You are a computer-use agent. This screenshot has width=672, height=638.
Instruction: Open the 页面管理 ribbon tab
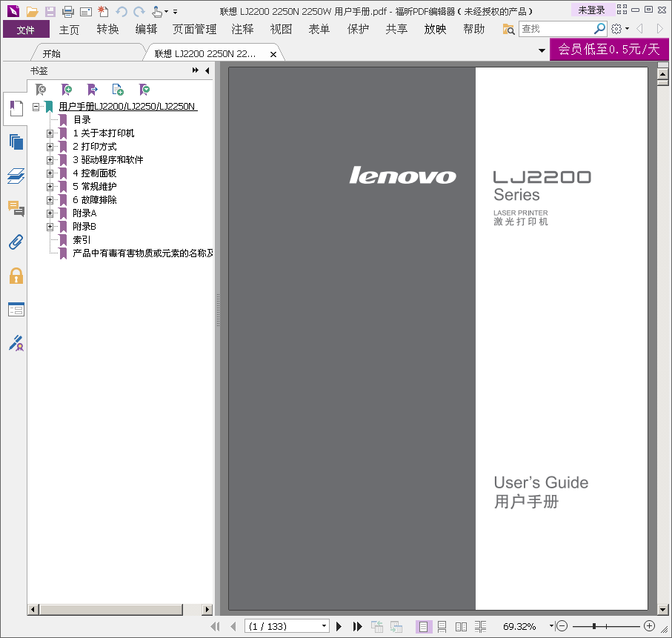tap(195, 30)
